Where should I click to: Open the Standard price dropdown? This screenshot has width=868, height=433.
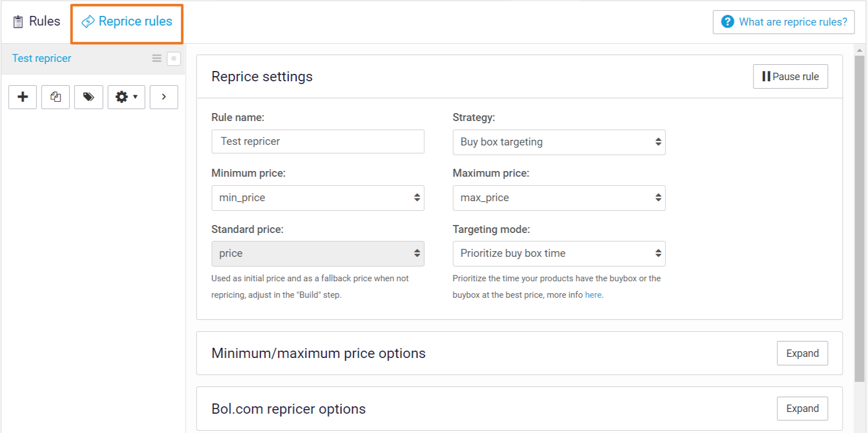coord(317,253)
